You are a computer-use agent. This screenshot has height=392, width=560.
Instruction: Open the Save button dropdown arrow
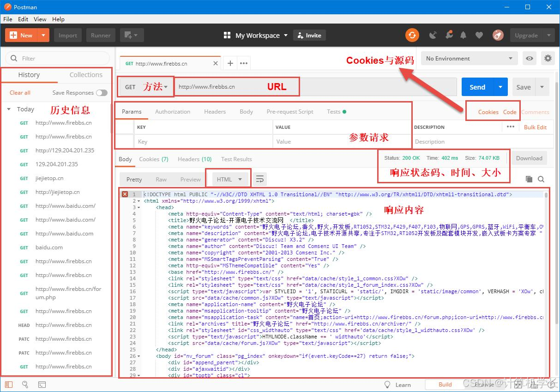click(542, 87)
